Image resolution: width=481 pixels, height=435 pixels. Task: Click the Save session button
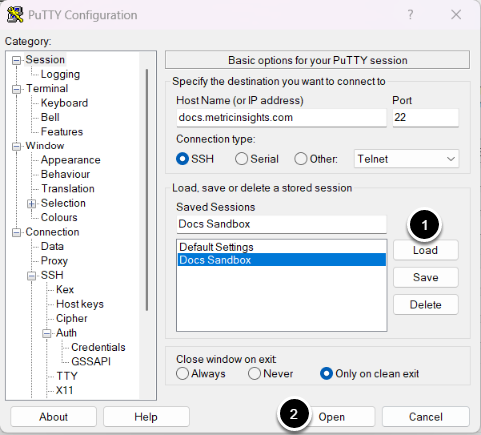426,277
